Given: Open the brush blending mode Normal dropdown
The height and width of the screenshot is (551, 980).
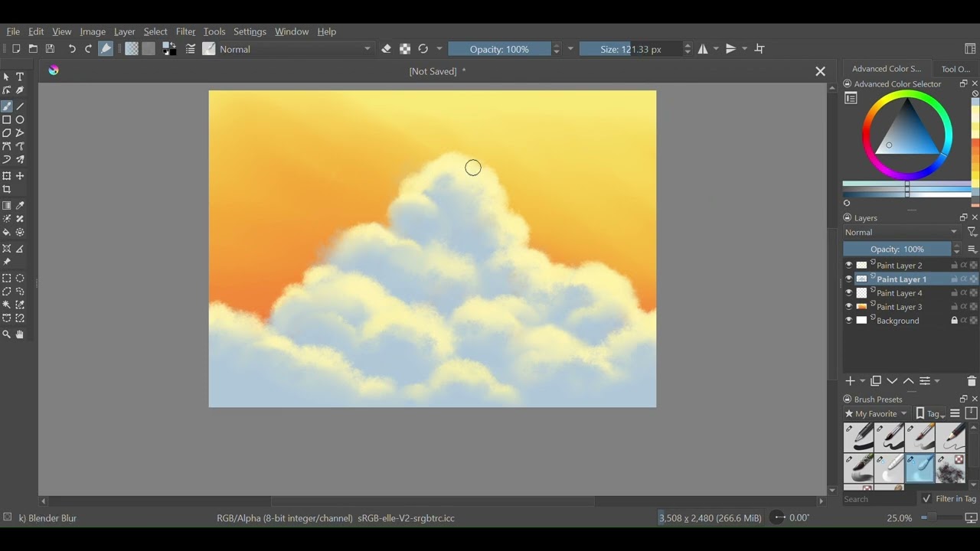Looking at the screenshot, I should (296, 49).
